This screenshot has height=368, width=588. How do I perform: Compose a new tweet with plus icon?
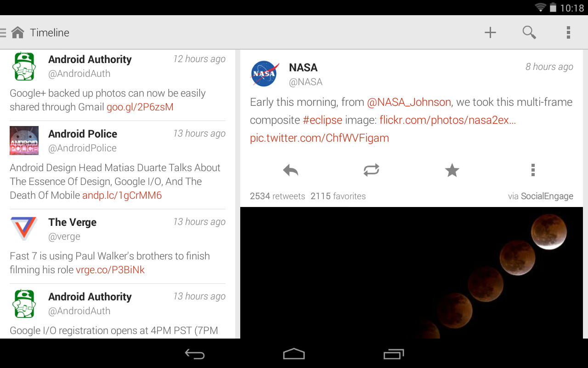click(x=490, y=33)
